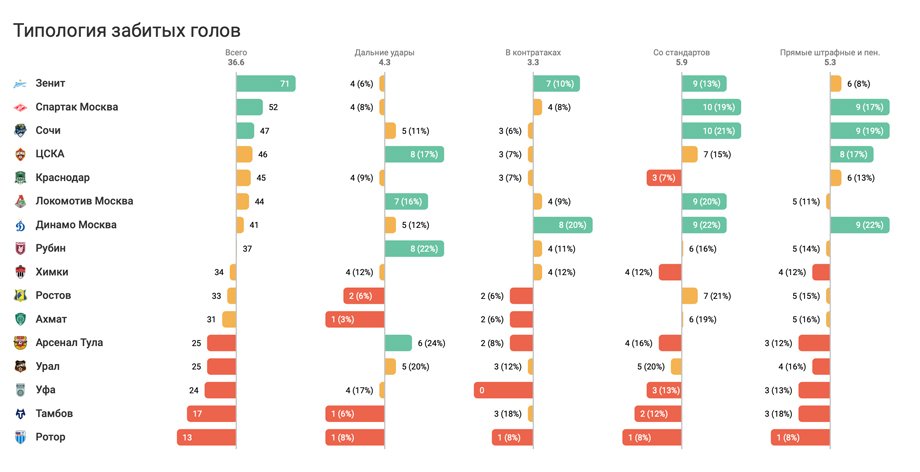Click the Зенит club logo icon
The height and width of the screenshot is (472, 920).
click(x=21, y=84)
